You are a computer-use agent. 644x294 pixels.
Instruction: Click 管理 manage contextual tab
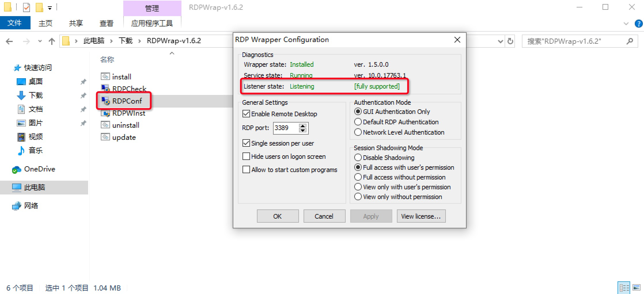pyautogui.click(x=152, y=8)
